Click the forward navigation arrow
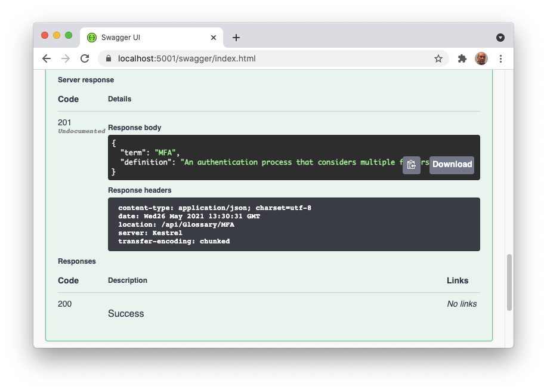Viewport: 547px width, 392px height. click(66, 58)
